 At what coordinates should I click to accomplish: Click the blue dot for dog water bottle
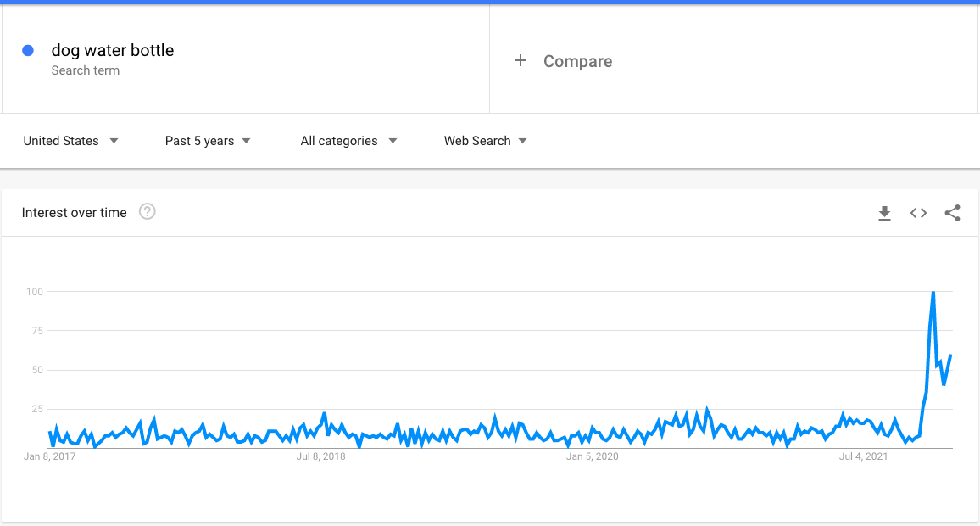point(27,51)
